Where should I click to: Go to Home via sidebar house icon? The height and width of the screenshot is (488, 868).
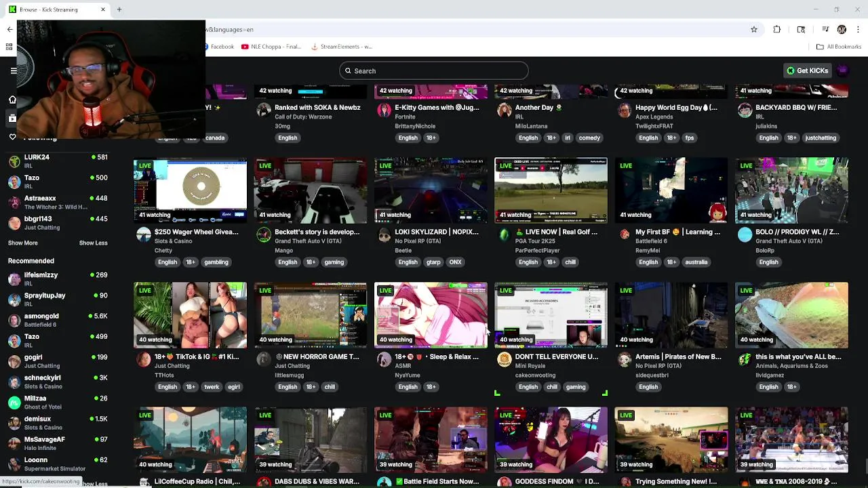coord(12,100)
